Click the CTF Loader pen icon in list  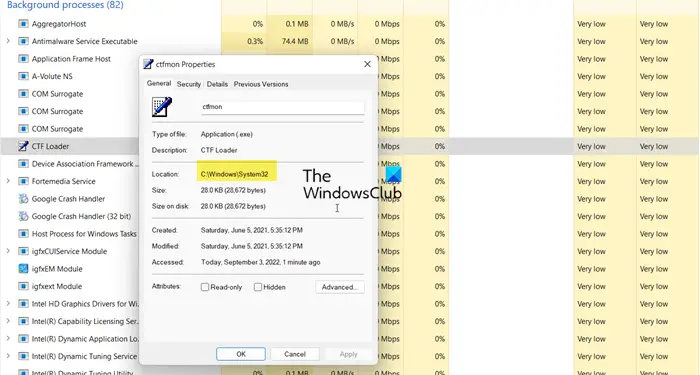pos(23,146)
